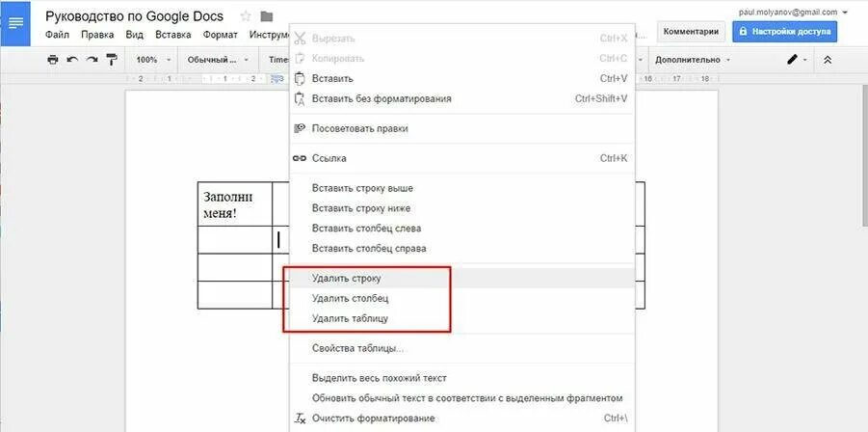Open Свойства таблицы
The image size is (868, 432).
tap(461, 349)
